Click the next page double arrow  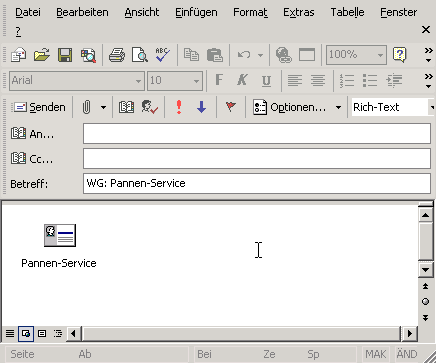coord(426,317)
